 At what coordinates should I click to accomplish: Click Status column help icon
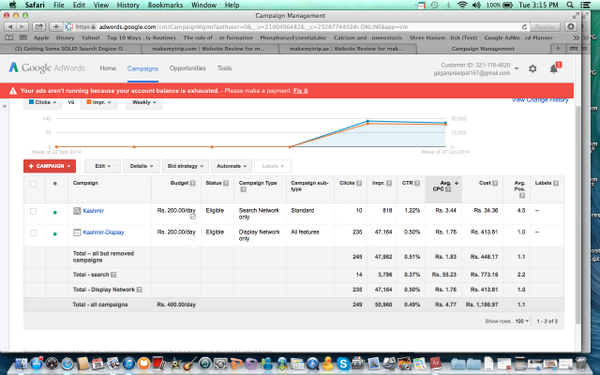226,183
